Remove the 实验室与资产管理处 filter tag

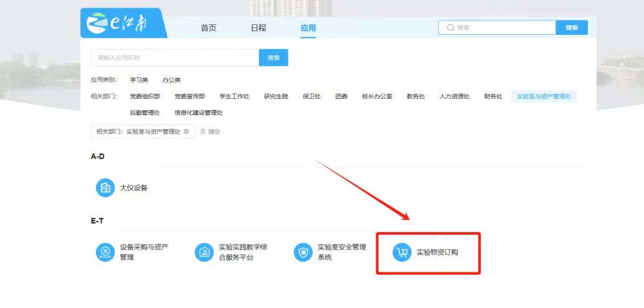pyautogui.click(x=186, y=132)
